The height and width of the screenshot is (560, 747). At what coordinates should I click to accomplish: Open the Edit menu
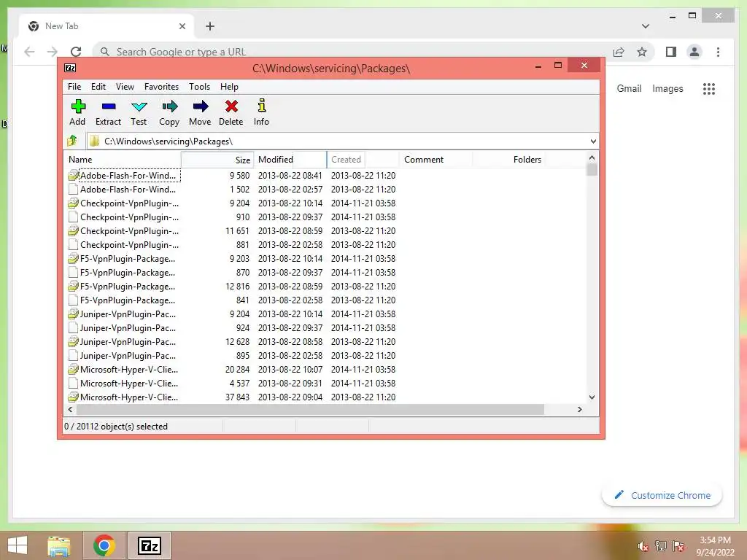[98, 87]
